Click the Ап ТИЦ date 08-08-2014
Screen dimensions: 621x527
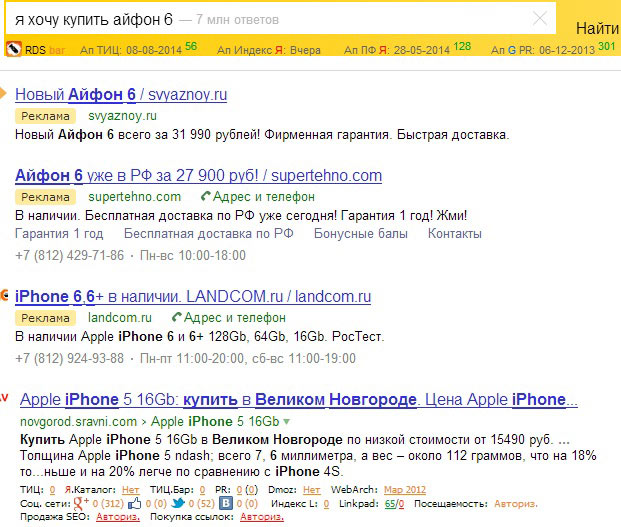(154, 50)
